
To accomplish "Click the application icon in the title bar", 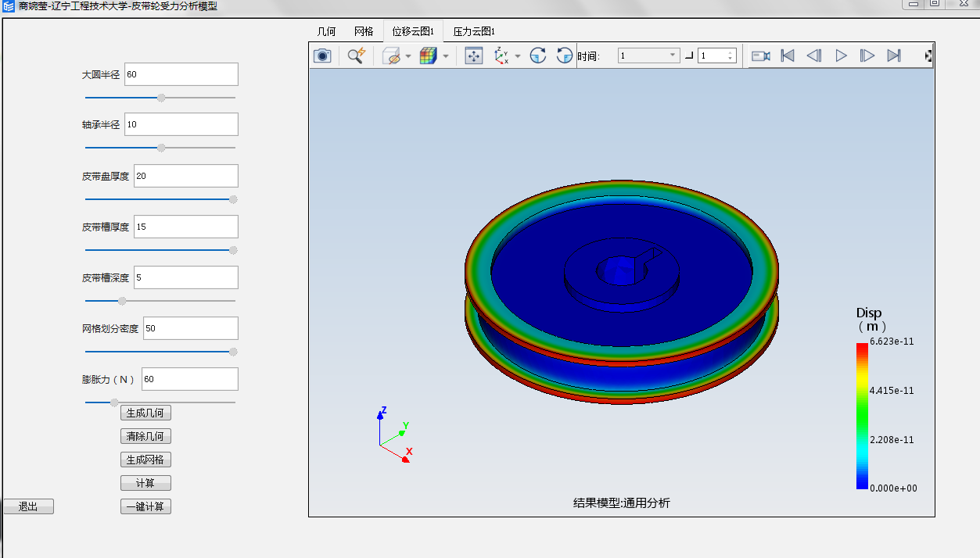I will [x=9, y=6].
